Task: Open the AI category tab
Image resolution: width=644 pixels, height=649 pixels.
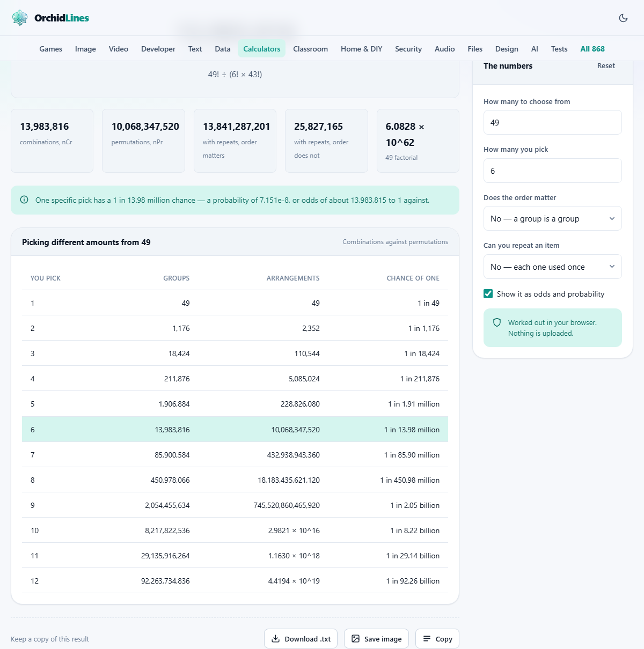Action: [x=535, y=49]
